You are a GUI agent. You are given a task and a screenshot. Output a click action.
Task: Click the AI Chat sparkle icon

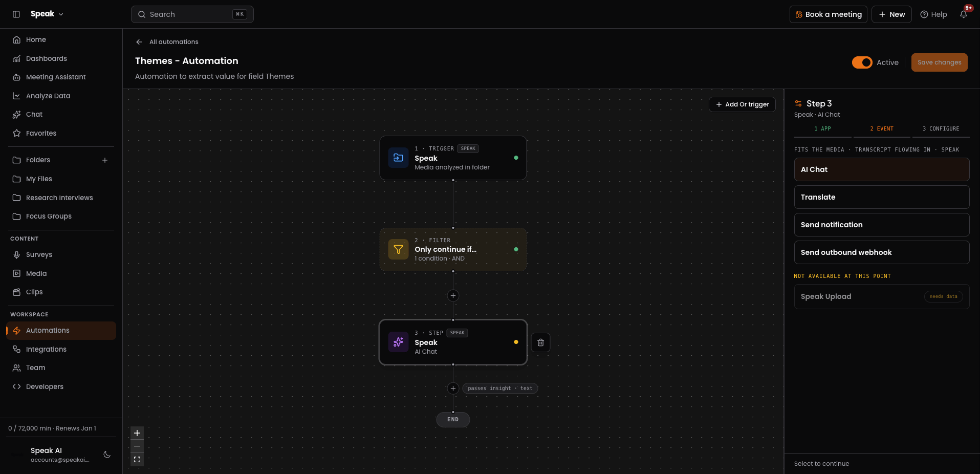[398, 342]
